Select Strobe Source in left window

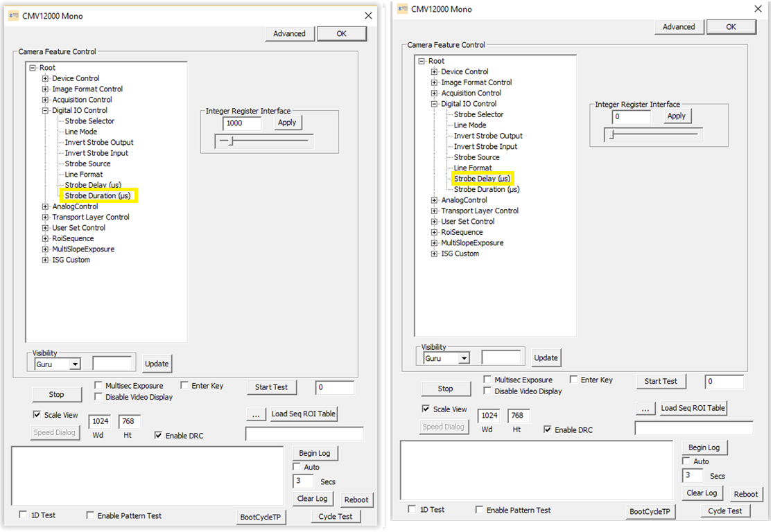(88, 163)
